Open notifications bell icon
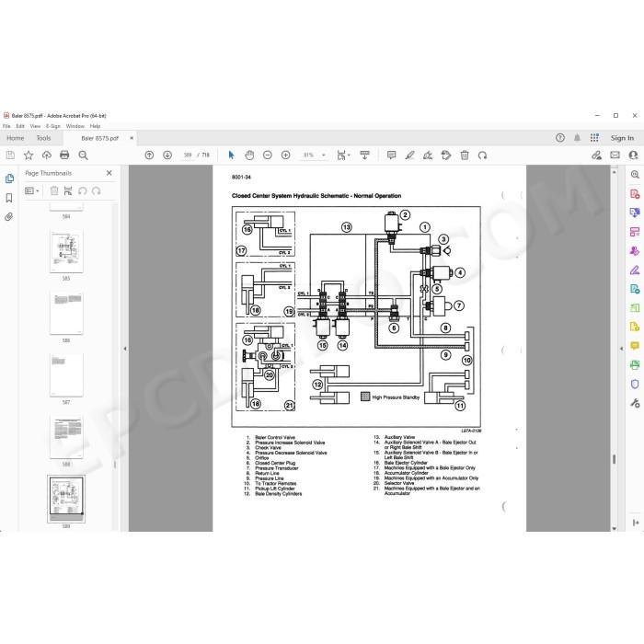 click(577, 138)
